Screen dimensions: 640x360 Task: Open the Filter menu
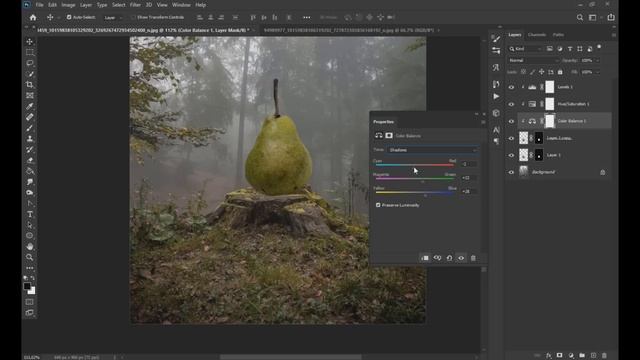pos(135,5)
